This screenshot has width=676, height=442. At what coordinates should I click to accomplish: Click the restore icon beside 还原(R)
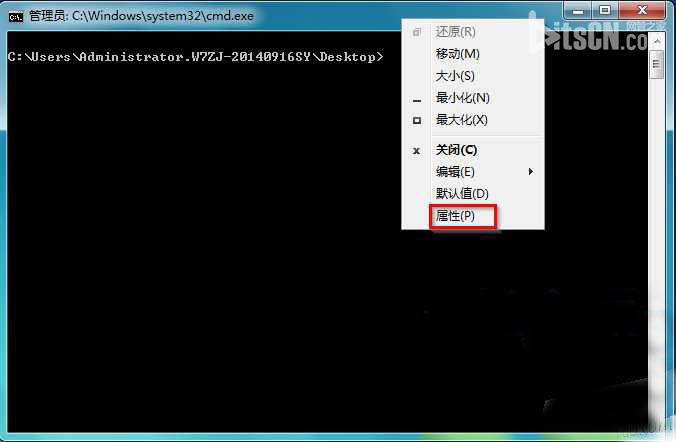(x=416, y=32)
